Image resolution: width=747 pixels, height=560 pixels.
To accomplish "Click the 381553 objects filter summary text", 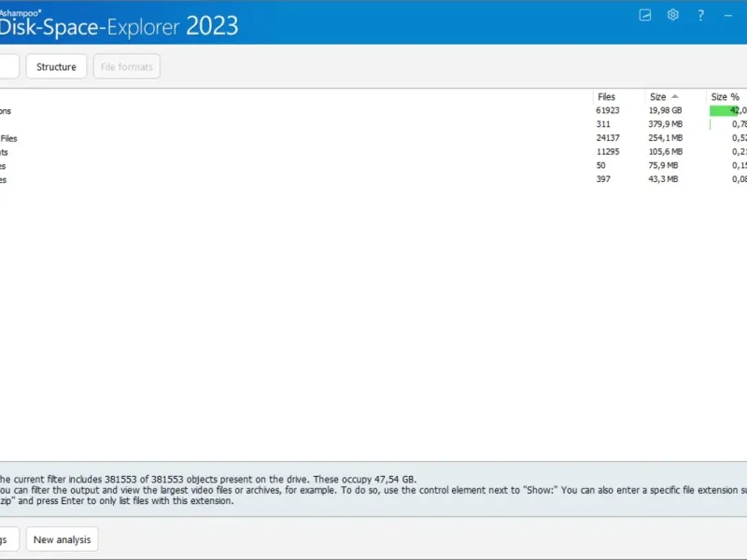I will pos(207,480).
